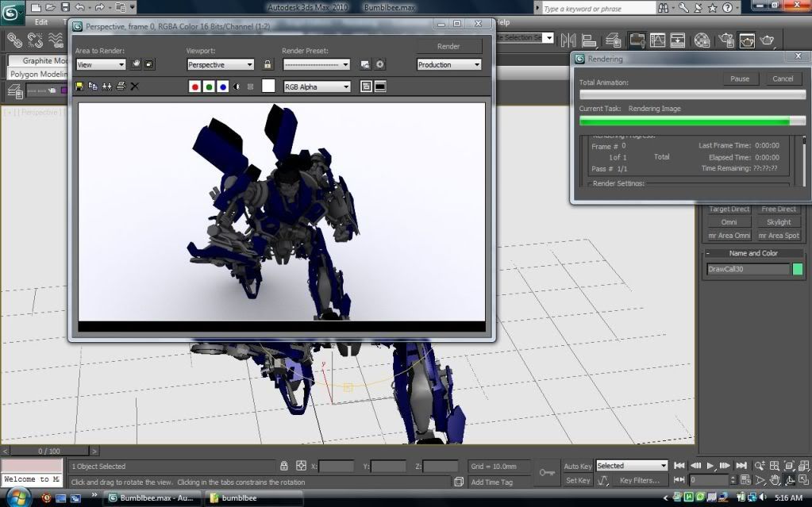Toggle the green channel display

click(x=209, y=86)
